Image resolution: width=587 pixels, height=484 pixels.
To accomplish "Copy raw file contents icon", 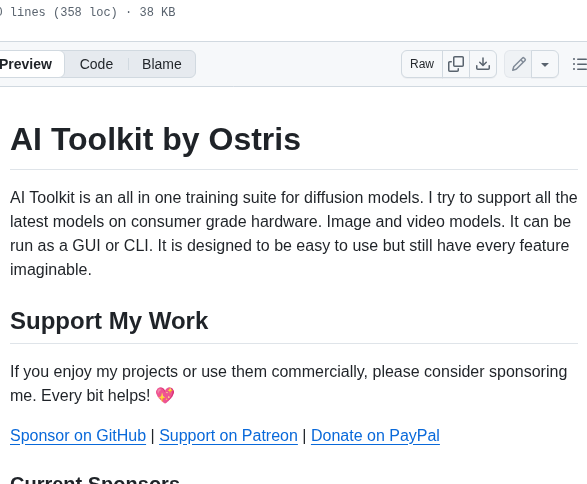I will tap(456, 64).
